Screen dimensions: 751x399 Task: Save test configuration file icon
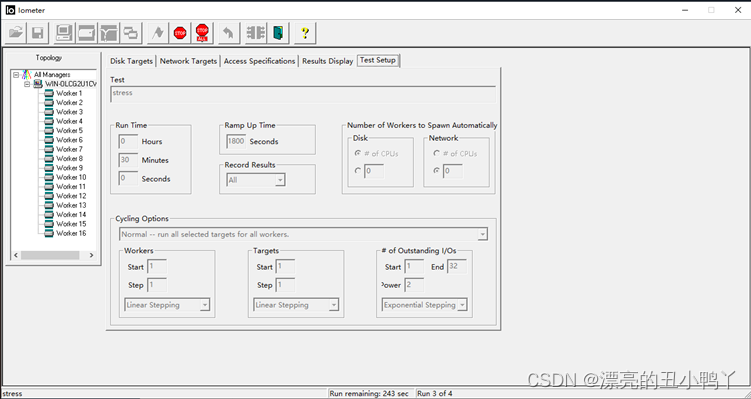(x=38, y=33)
